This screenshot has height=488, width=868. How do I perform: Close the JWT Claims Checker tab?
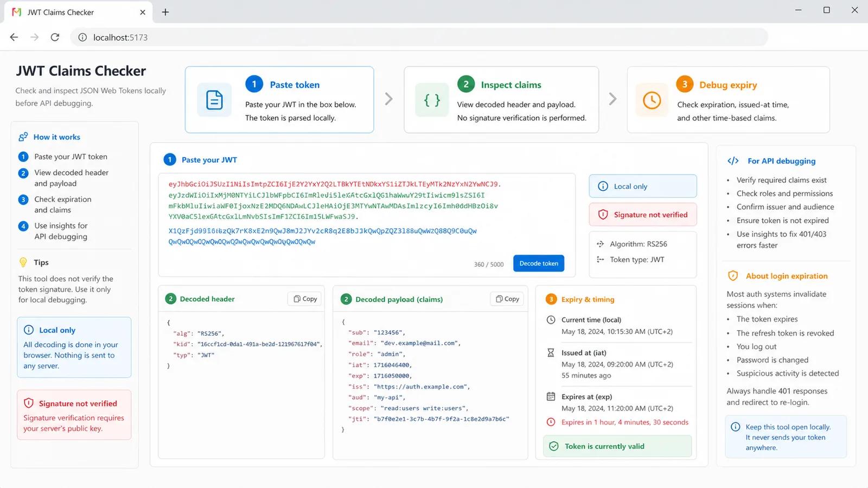pos(143,12)
